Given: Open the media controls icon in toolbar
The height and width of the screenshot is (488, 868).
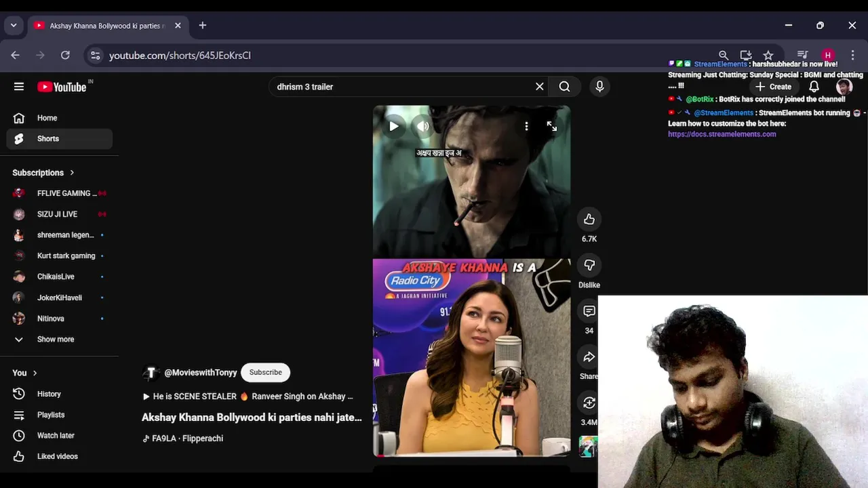Looking at the screenshot, I should pyautogui.click(x=802, y=56).
